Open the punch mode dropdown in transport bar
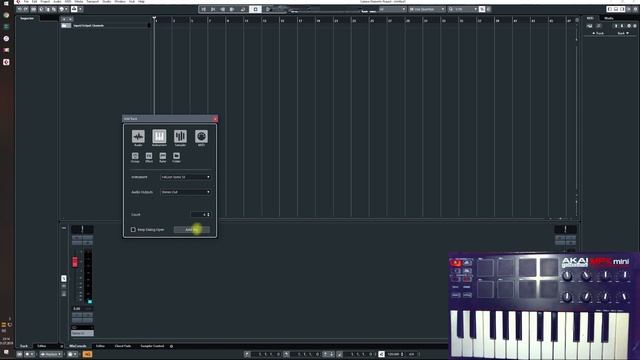 coord(51,354)
